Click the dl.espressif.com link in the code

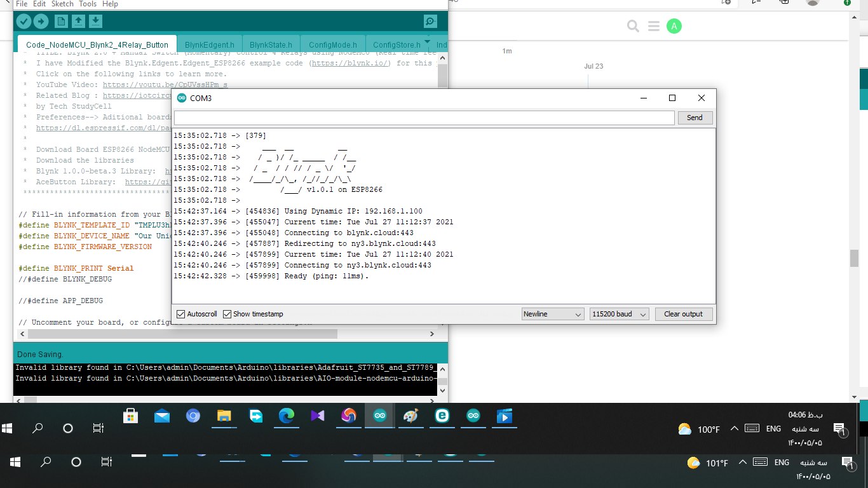(103, 128)
